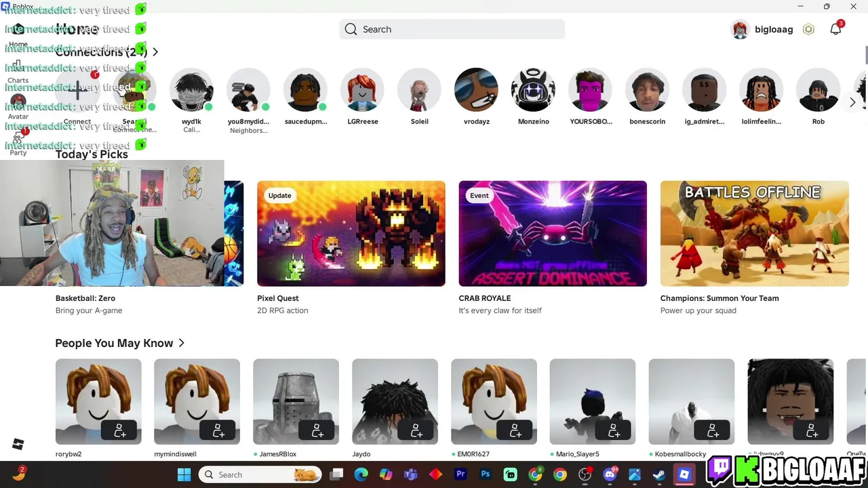Click the search magnifier icon
Viewport: 868px width, 488px height.
pos(351,29)
